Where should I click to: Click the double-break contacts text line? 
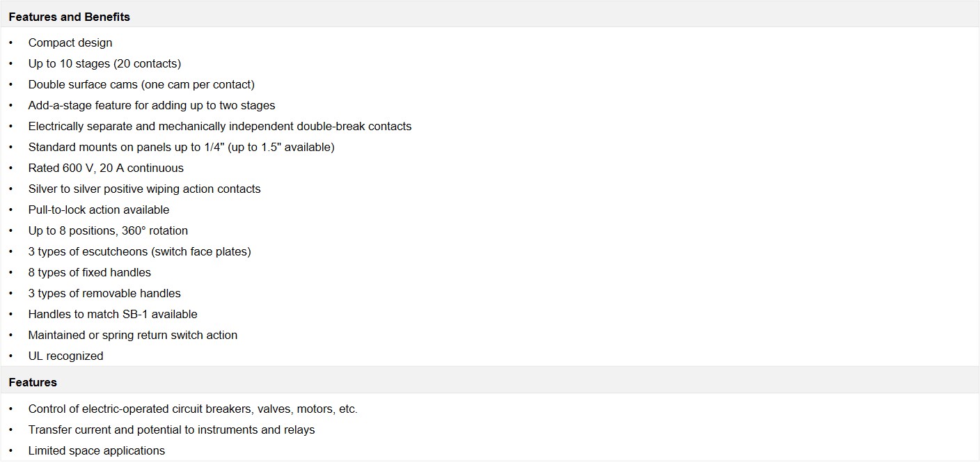click(220, 126)
